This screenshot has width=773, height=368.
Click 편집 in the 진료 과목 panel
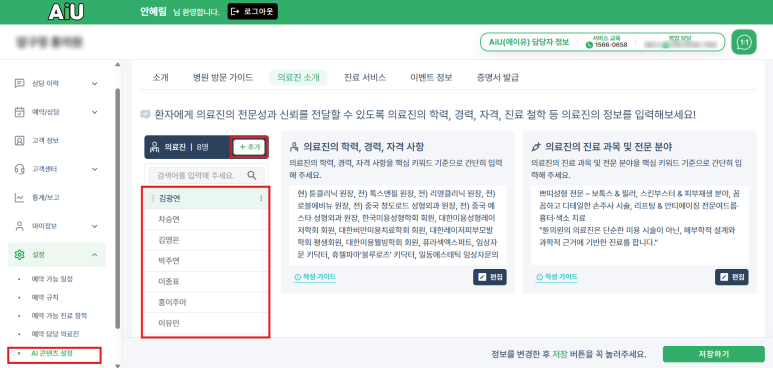pos(732,277)
